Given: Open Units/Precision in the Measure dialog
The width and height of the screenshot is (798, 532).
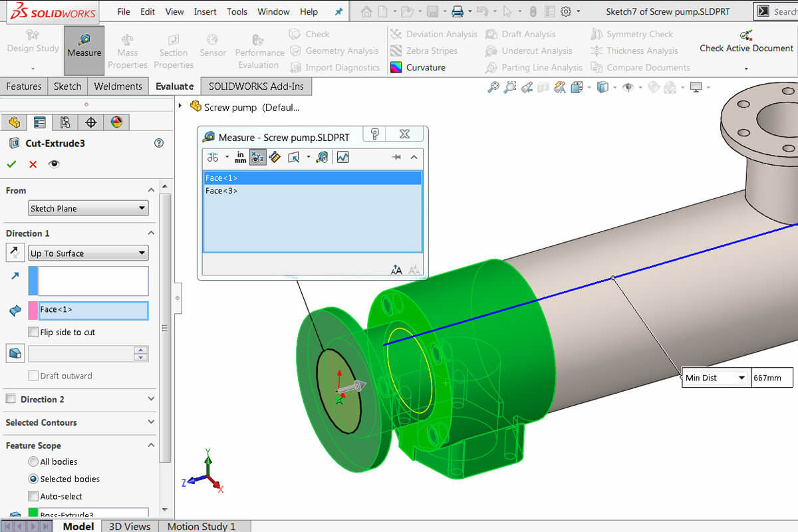Looking at the screenshot, I should coord(240,158).
